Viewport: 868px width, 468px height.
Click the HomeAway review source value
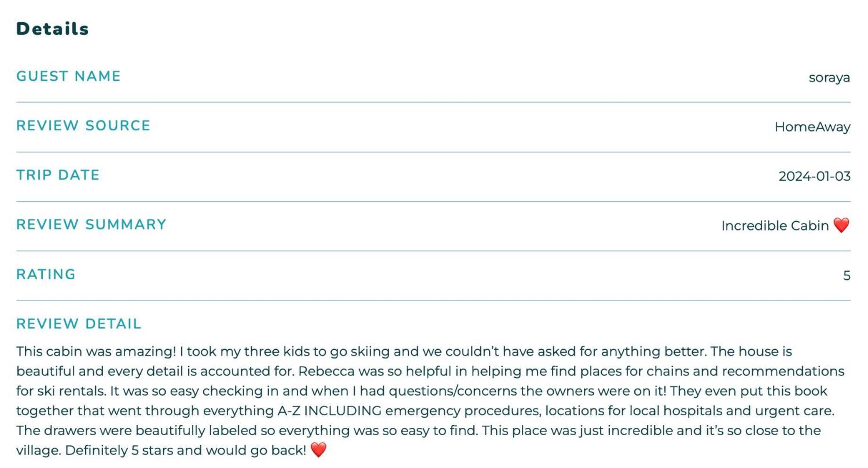pyautogui.click(x=812, y=127)
